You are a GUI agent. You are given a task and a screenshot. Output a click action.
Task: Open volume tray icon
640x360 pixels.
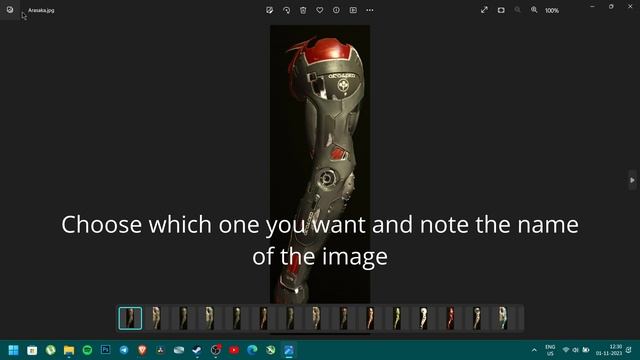(576, 350)
